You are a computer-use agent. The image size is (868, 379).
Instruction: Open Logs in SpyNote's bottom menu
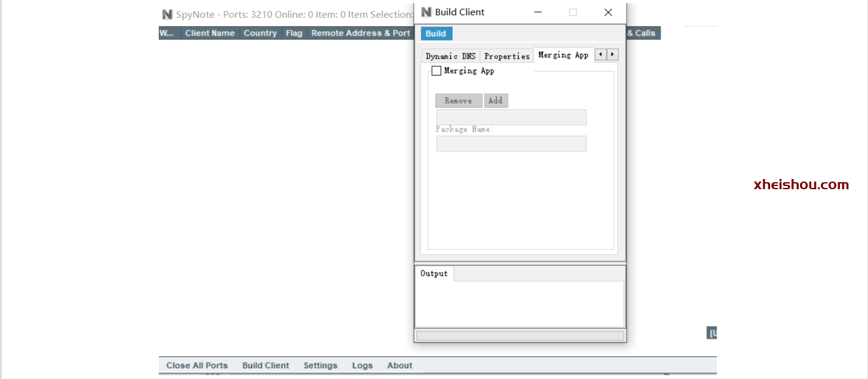363,366
